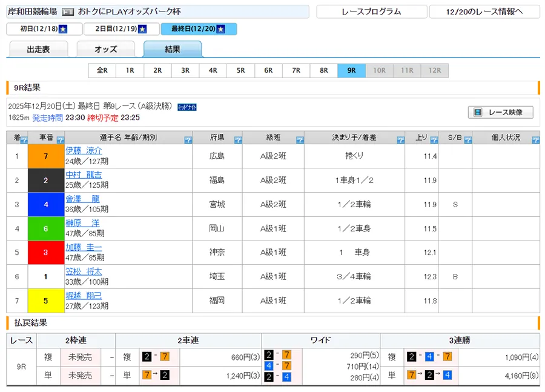Play the レース映像 video button
Viewport: 545px width, 392px height.
coord(500,112)
